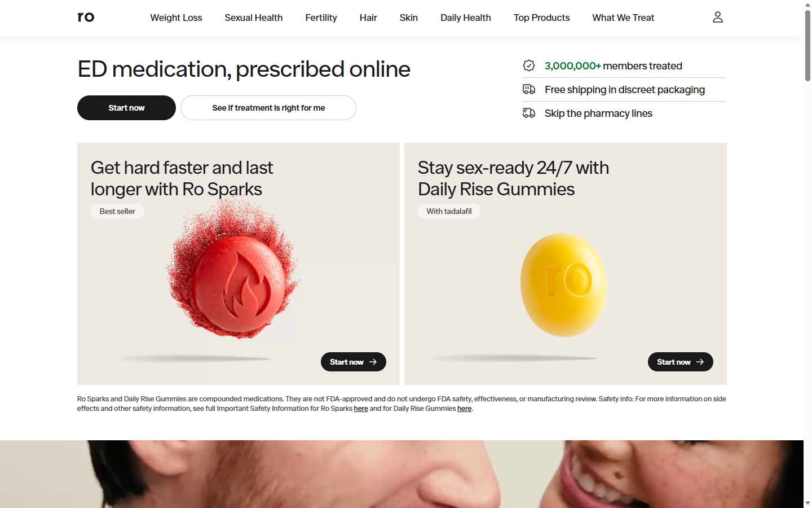Click the top black Start now button
The width and height of the screenshot is (812, 508).
[x=126, y=108]
